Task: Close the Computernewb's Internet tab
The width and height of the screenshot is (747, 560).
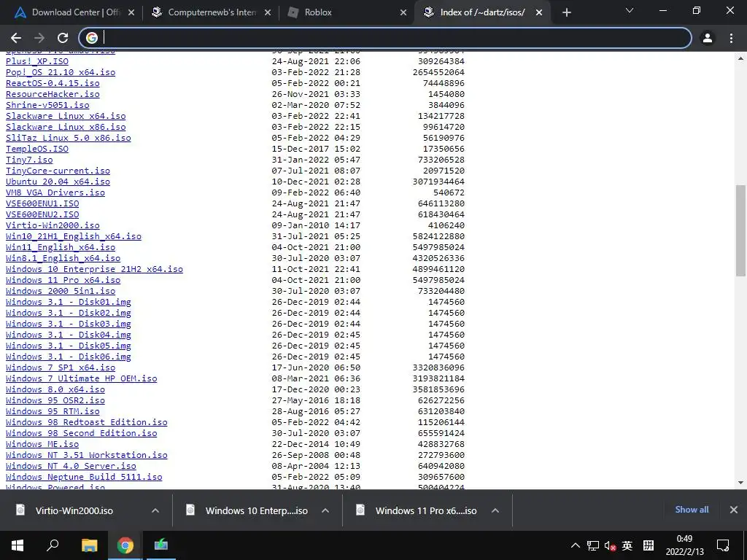Action: [x=268, y=12]
